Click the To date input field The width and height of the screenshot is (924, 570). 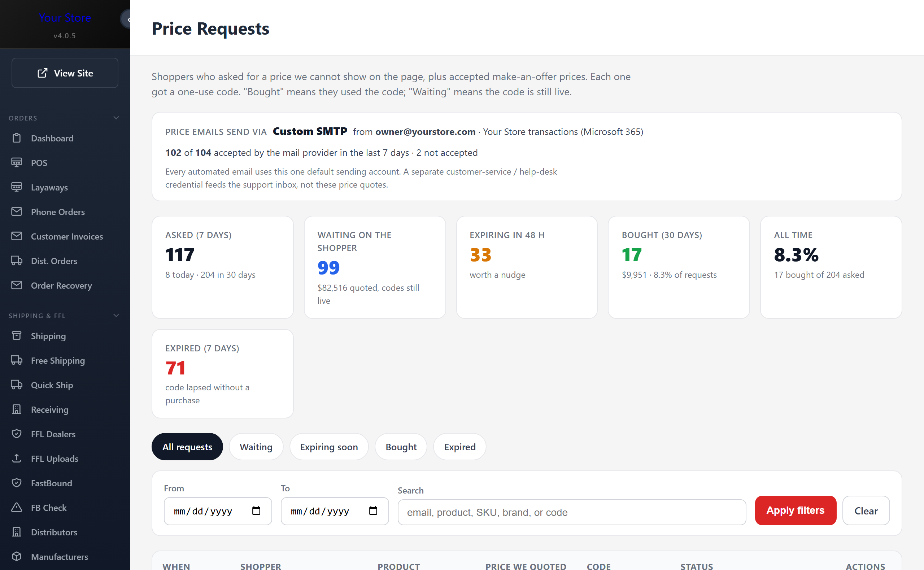click(x=335, y=511)
